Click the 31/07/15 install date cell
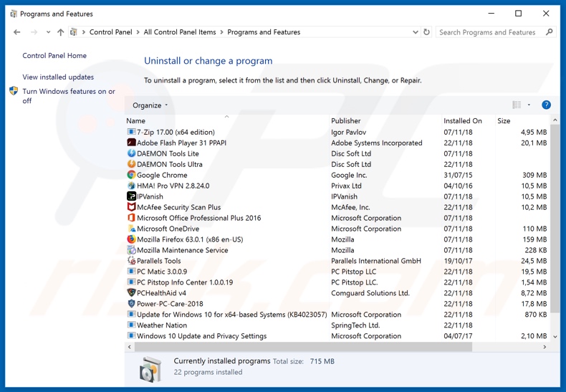 [x=458, y=175]
